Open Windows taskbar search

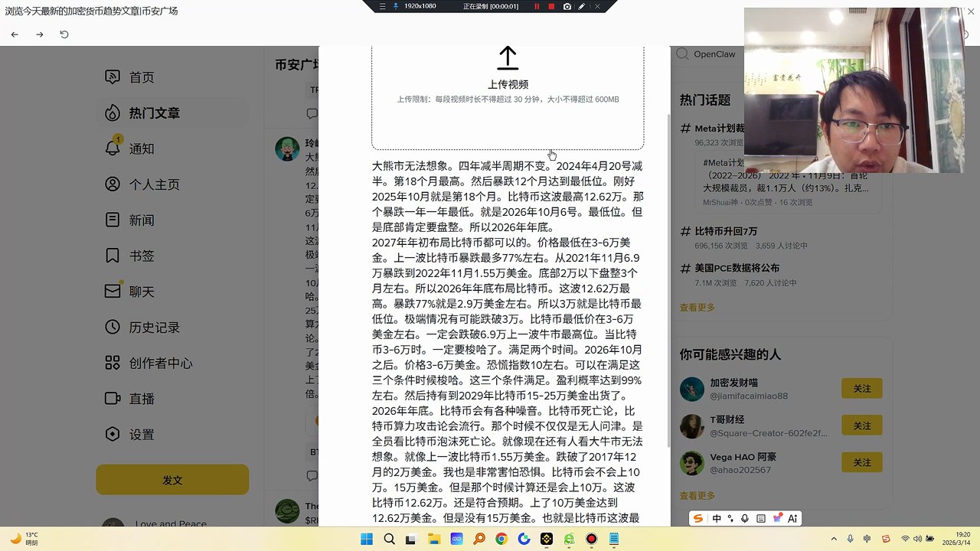pos(389,540)
